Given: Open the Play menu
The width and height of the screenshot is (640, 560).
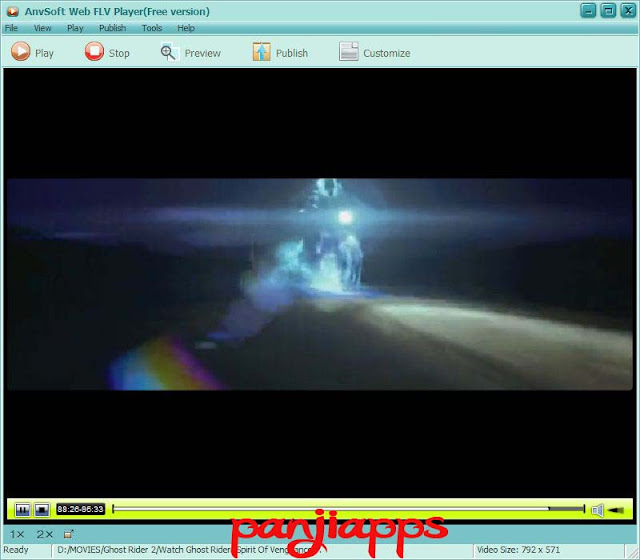Looking at the screenshot, I should pos(75,28).
